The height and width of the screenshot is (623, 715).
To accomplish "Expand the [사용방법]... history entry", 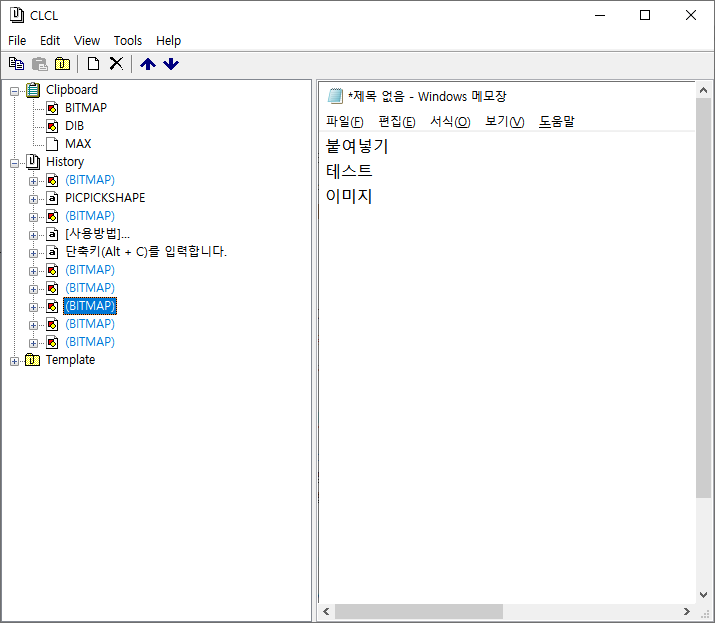I will click(x=33, y=235).
